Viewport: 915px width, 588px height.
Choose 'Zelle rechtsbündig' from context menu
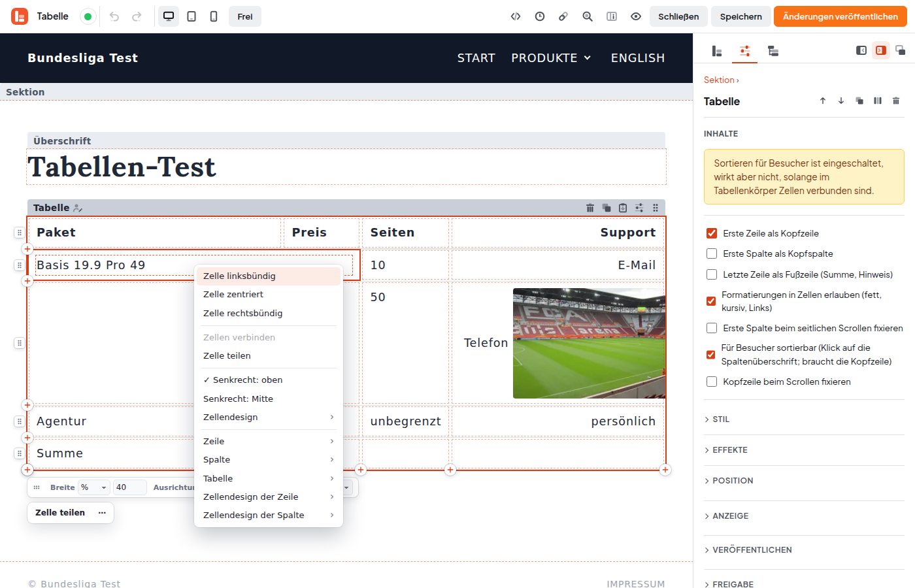(269, 314)
